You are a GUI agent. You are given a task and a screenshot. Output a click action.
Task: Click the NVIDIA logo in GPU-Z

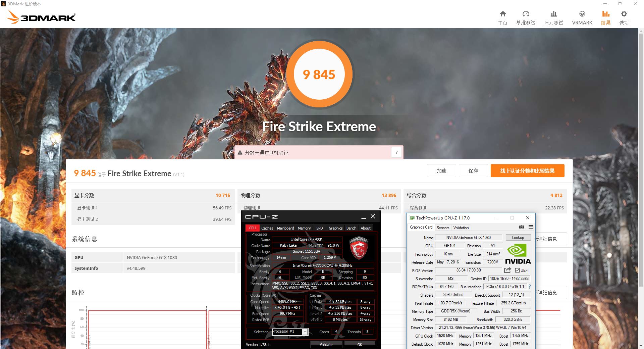point(518,254)
